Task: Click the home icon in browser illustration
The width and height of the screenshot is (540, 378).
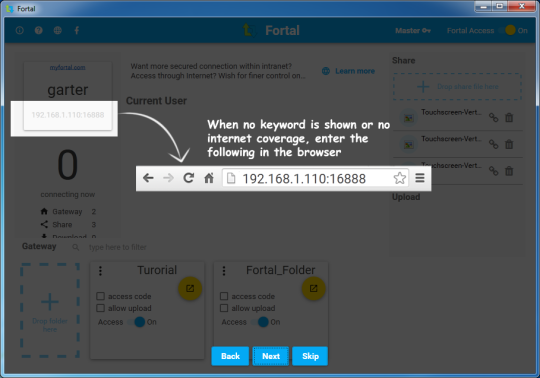Action: click(x=209, y=178)
